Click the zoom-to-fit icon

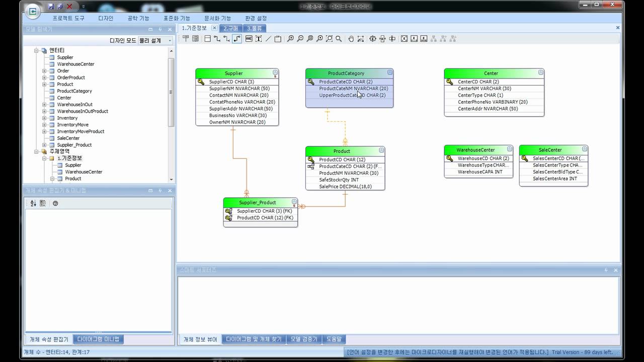(x=329, y=39)
